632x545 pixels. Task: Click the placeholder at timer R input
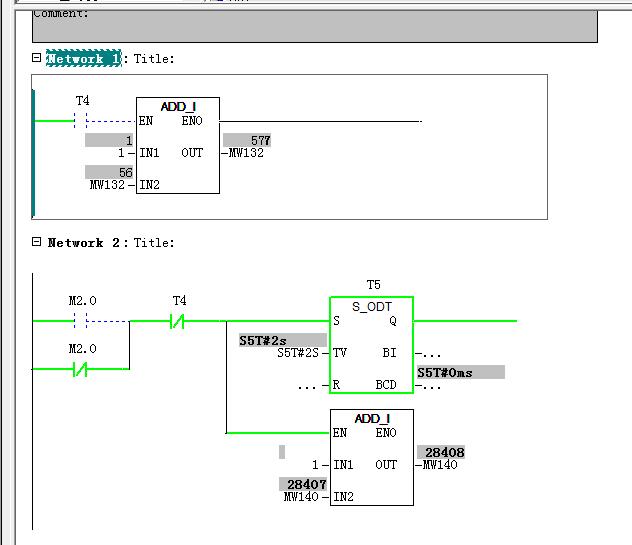[x=307, y=386]
